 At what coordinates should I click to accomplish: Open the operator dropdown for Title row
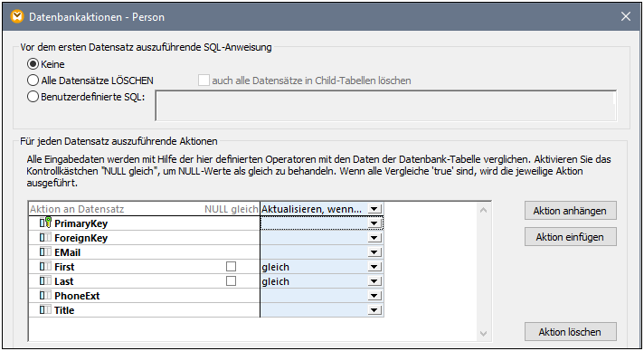(374, 310)
